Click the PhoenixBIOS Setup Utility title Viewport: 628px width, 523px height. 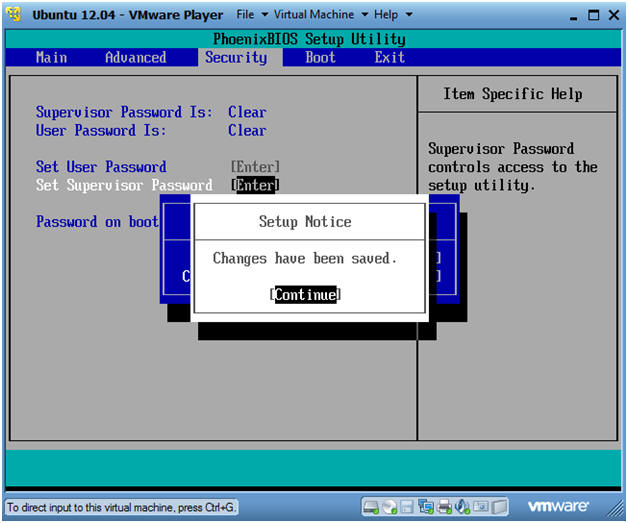point(309,39)
